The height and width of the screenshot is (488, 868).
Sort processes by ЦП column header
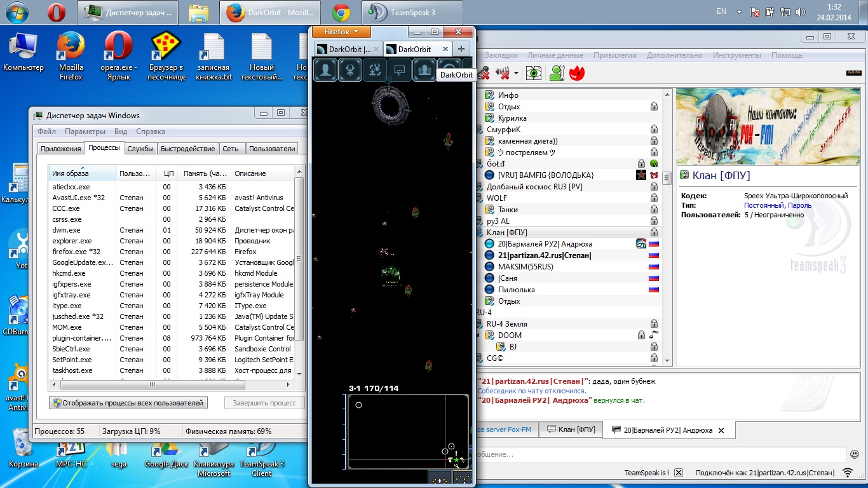(168, 173)
